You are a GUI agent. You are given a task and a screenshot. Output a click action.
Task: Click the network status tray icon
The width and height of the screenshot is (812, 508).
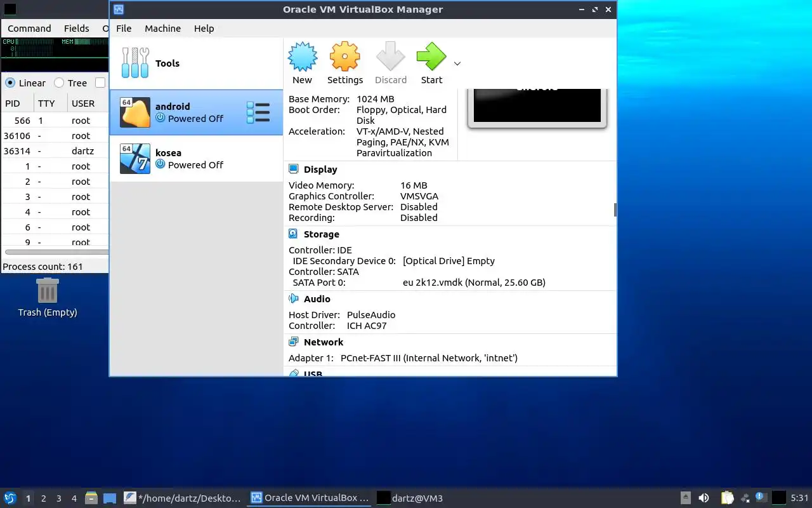tap(745, 498)
